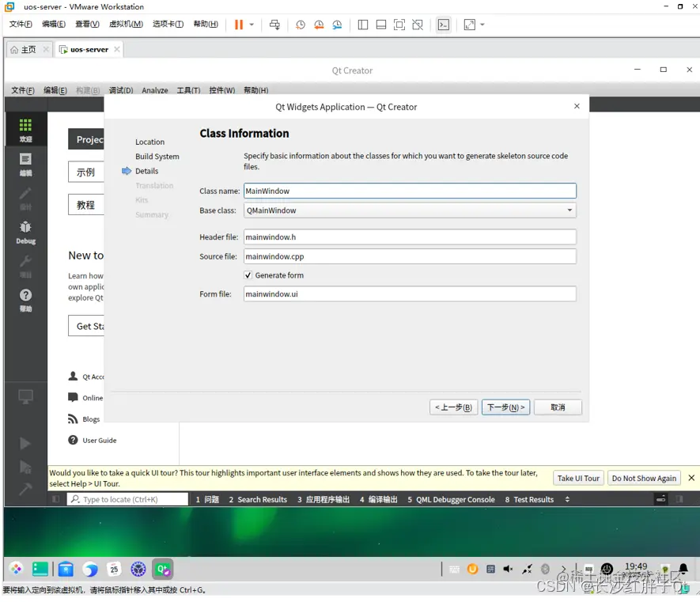Enter VMware full screen mode icon
The image size is (700, 602).
click(399, 25)
